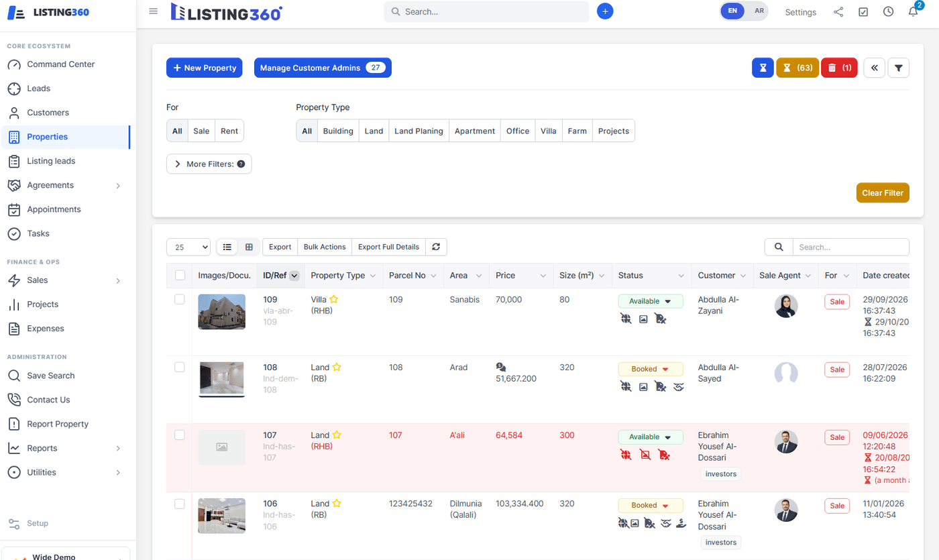Click the blue plus quick-add icon

coord(605,11)
